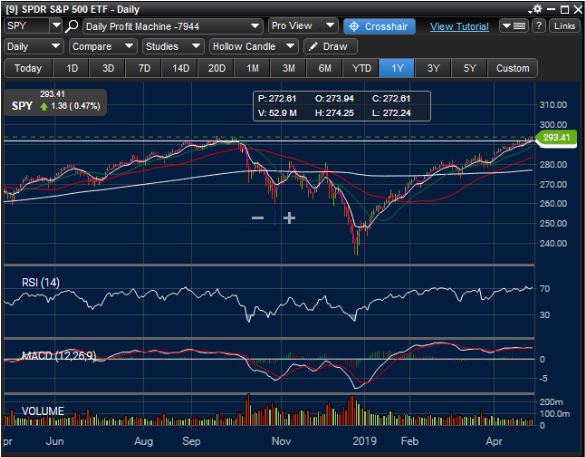This screenshot has height=457, width=585.
Task: Open the Compare dropdown
Action: pyautogui.click(x=103, y=47)
